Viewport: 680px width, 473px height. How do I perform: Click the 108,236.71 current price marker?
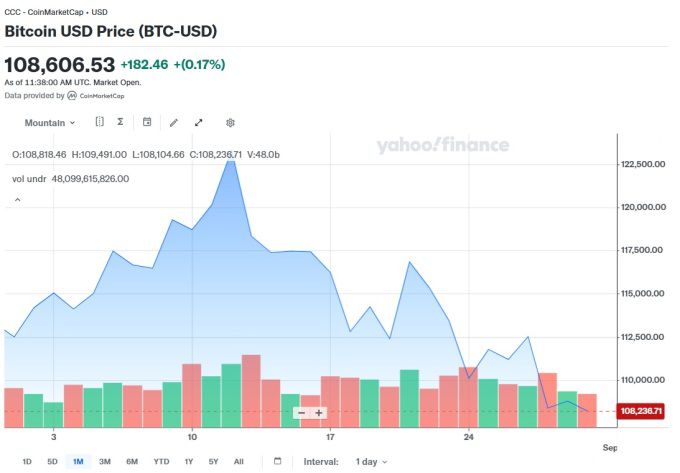pos(643,411)
